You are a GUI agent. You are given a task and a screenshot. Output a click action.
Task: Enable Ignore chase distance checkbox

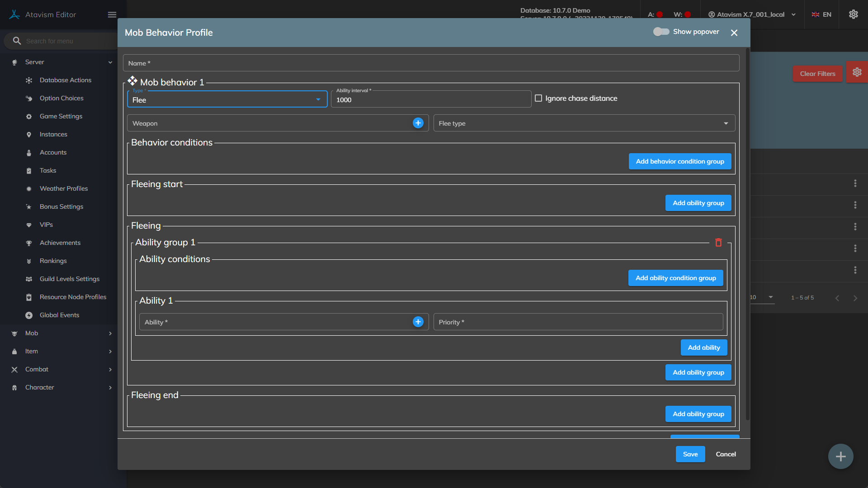click(x=538, y=98)
